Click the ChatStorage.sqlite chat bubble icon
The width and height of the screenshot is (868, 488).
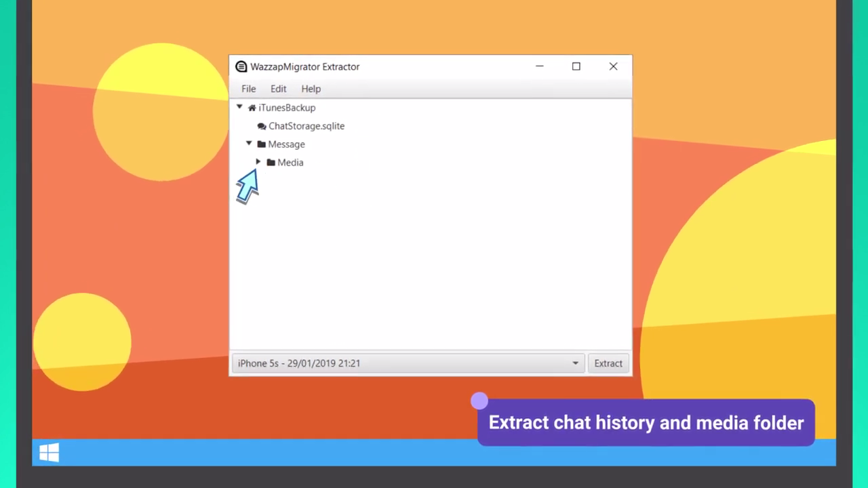point(262,126)
